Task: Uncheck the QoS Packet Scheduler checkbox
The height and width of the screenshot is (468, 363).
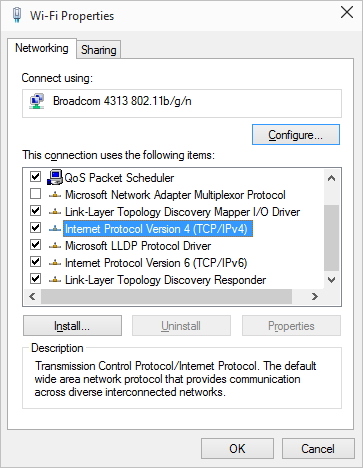Action: tap(35, 176)
